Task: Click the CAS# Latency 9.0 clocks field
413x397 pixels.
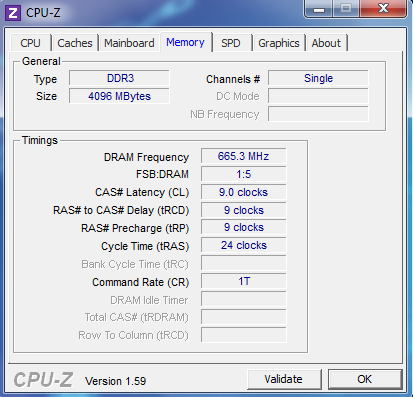Action: tap(244, 192)
